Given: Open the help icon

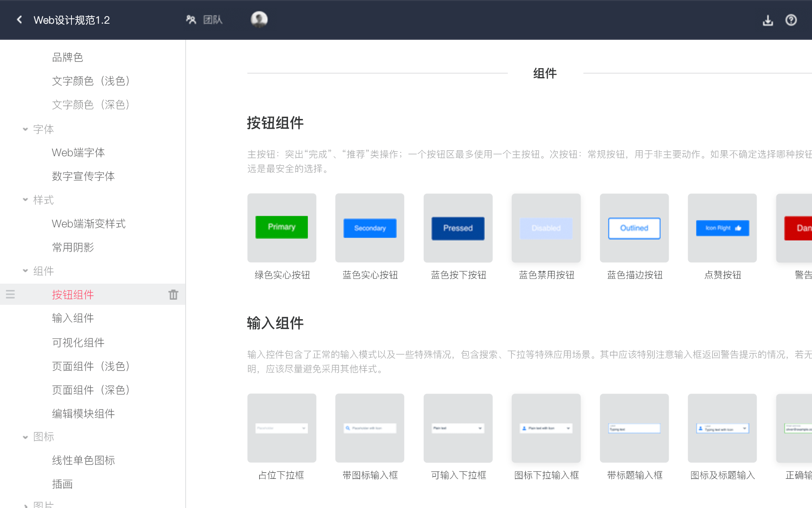Looking at the screenshot, I should click(791, 20).
